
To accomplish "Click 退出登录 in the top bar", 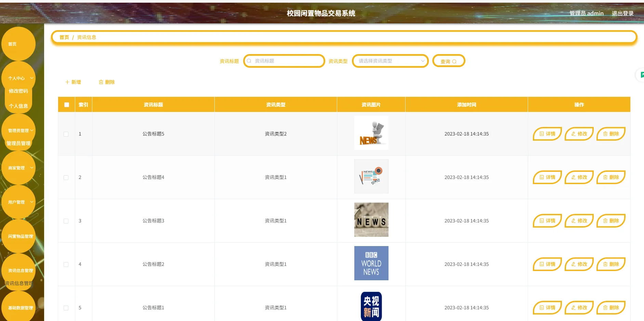I will pos(622,13).
